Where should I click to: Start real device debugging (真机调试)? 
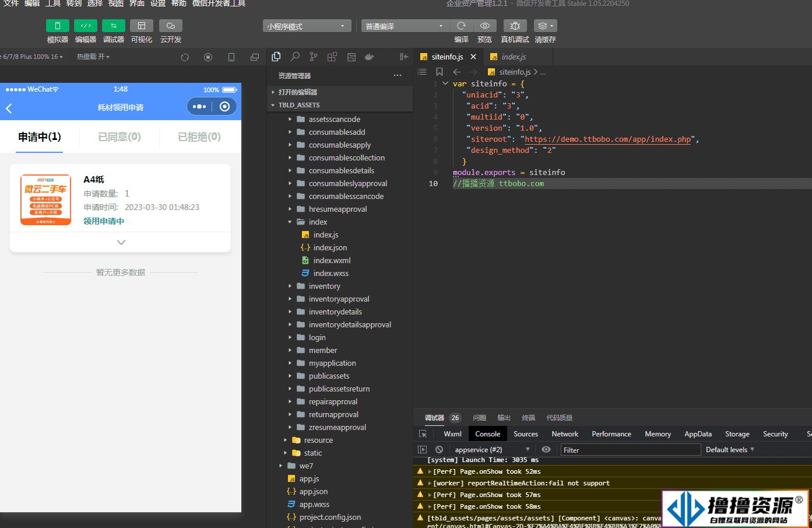point(515,26)
